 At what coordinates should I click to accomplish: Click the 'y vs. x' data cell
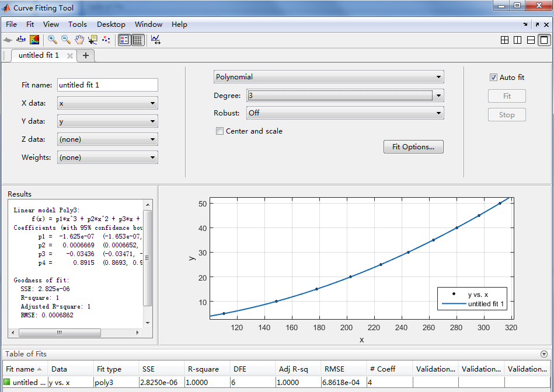(71, 382)
